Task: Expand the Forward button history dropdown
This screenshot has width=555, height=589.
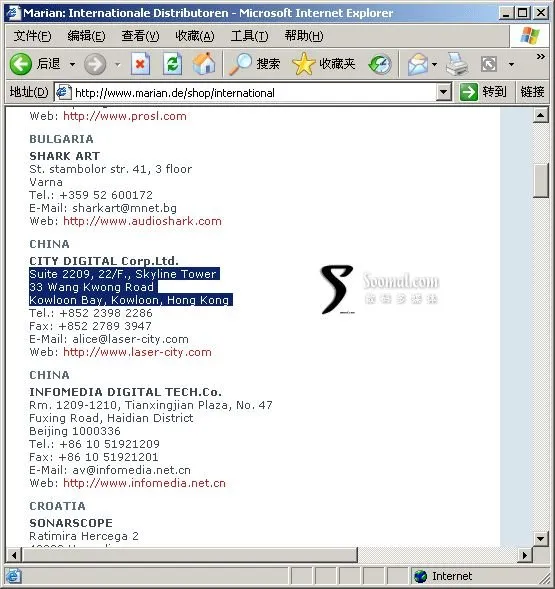Action: 118,65
